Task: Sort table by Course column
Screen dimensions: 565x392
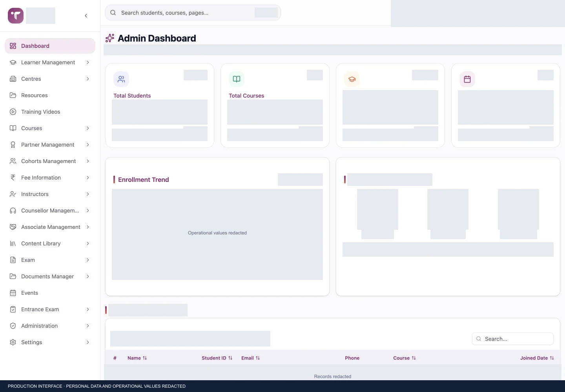Action: point(405,358)
